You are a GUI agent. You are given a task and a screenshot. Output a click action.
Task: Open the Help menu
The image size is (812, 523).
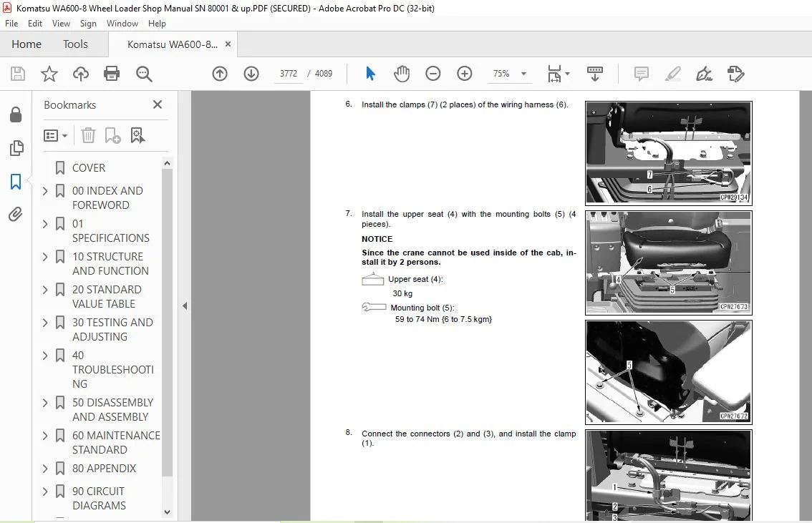point(157,24)
